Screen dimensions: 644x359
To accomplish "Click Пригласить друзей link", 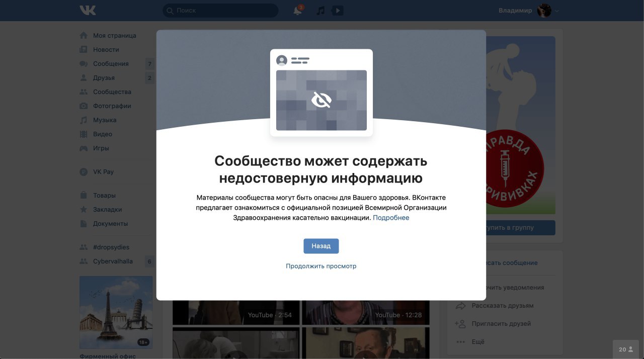I will point(501,324).
